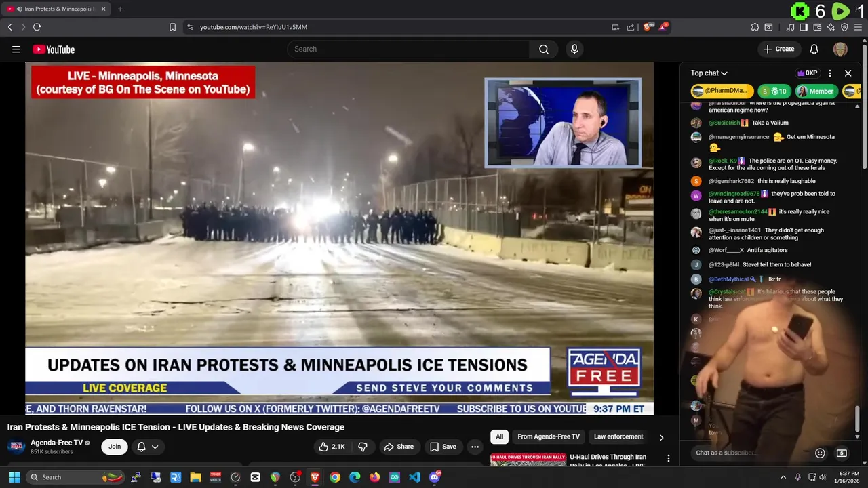This screenshot has height=488, width=868.
Task: Open the media control music note
Action: [790, 27]
